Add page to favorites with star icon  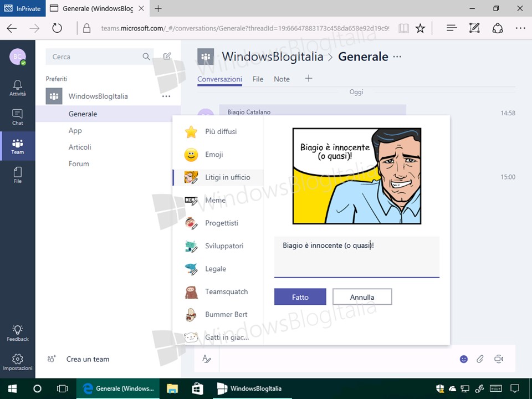pos(420,28)
